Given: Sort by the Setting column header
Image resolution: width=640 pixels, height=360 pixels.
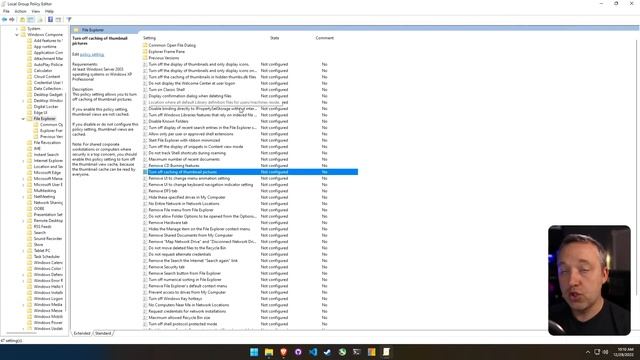Looking at the screenshot, I should (149, 38).
